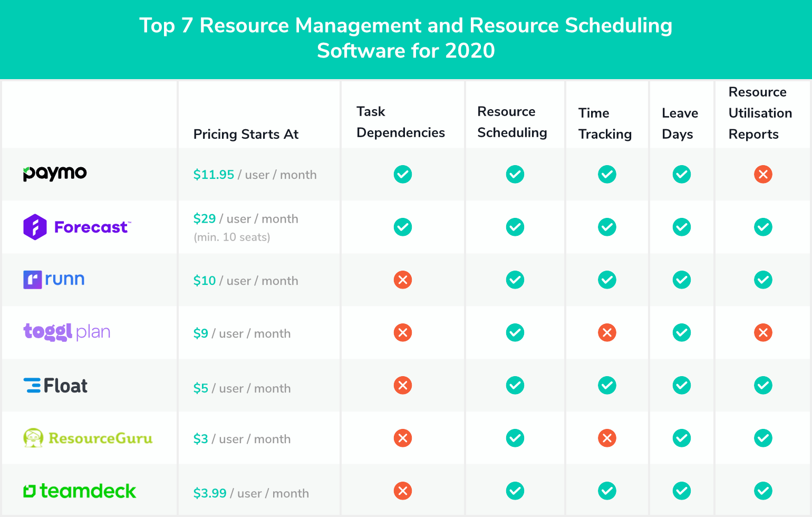The height and width of the screenshot is (517, 812).
Task: Click the $29 pricing text for Forecast
Action: click(205, 218)
